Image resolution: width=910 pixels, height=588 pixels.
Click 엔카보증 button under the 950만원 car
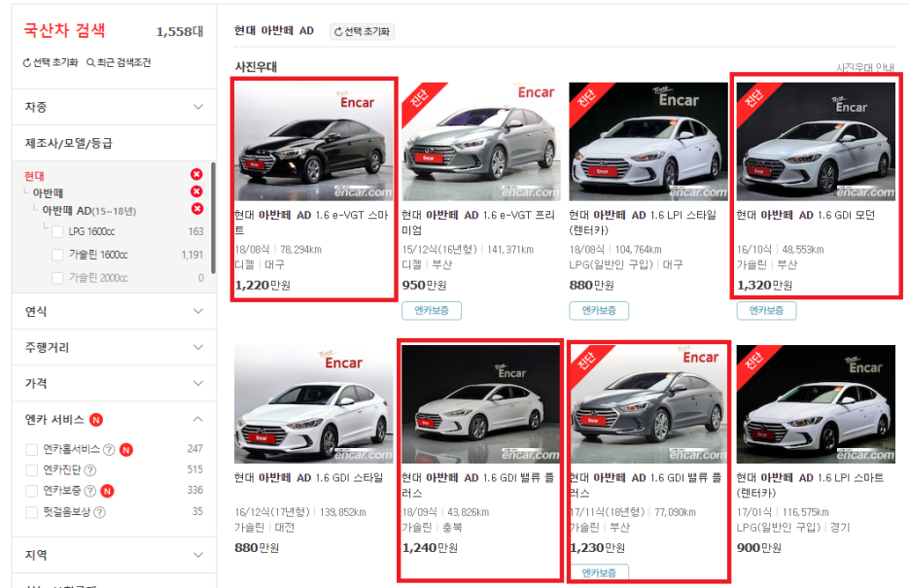click(432, 311)
